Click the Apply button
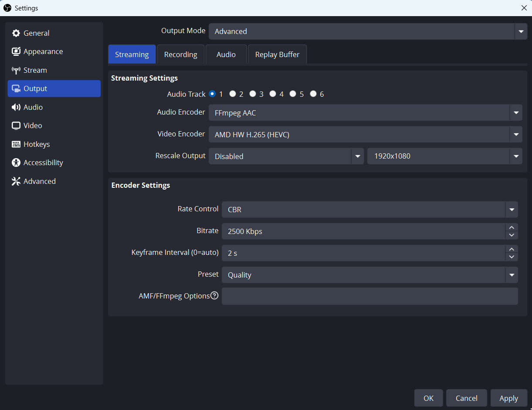The height and width of the screenshot is (410, 532). [x=508, y=398]
